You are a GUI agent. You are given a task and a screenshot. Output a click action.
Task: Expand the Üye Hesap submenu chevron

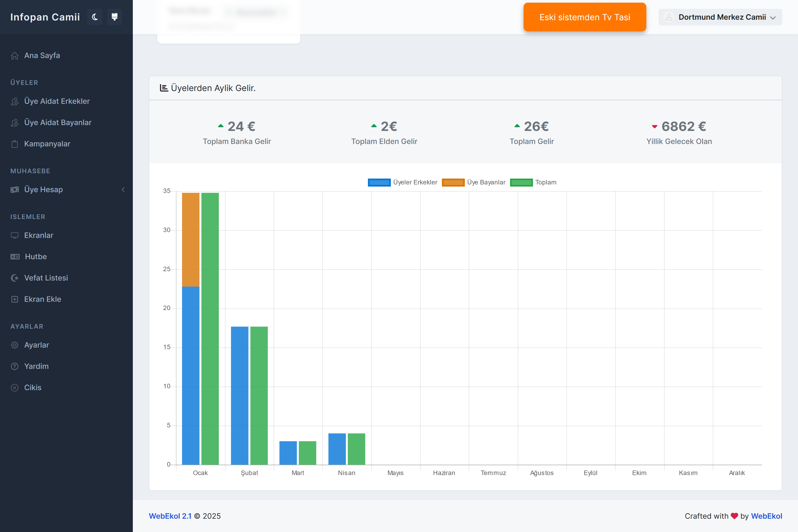[x=123, y=190]
